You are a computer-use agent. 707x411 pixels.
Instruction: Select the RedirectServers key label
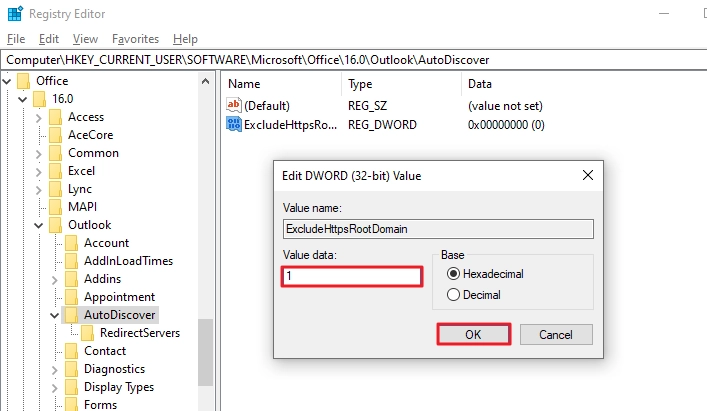[140, 333]
